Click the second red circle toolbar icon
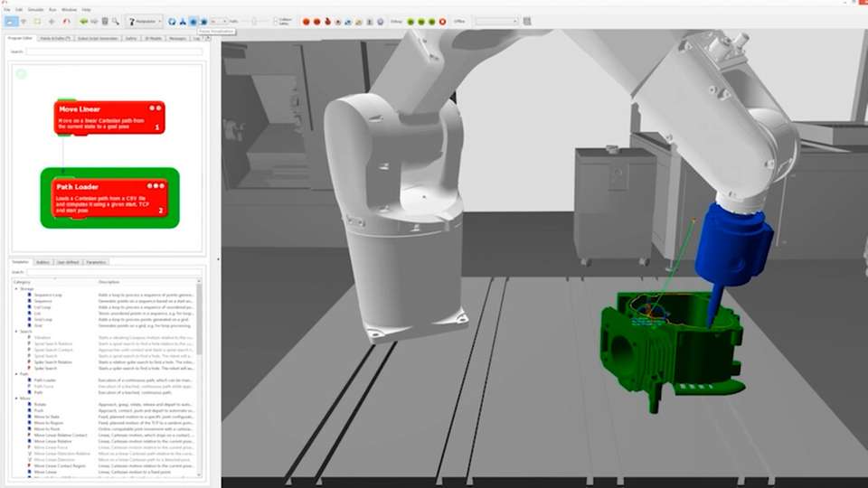 point(316,22)
